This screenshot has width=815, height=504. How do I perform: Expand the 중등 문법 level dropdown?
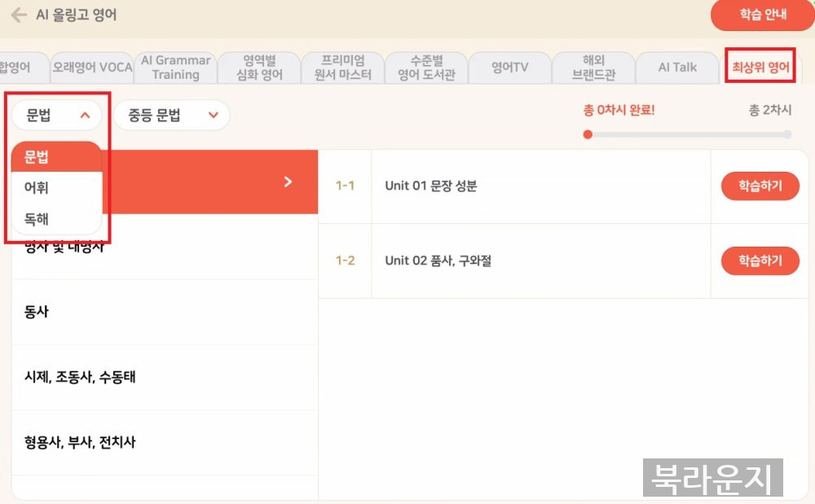click(171, 116)
